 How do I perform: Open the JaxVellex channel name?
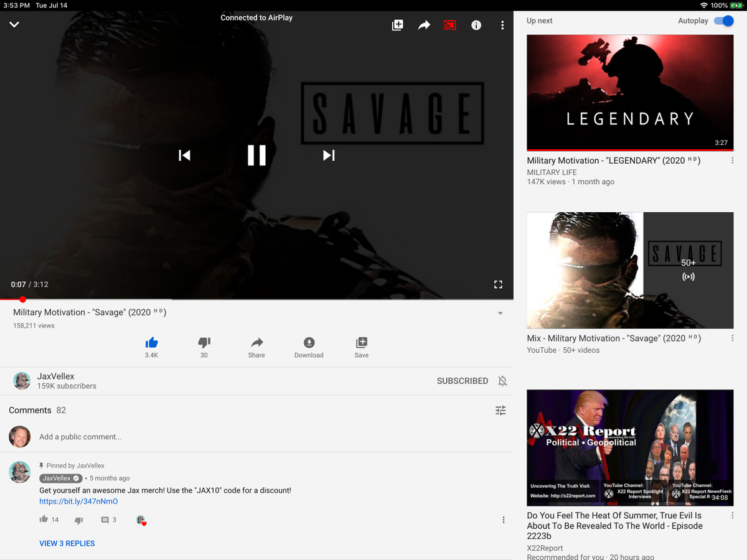55,376
